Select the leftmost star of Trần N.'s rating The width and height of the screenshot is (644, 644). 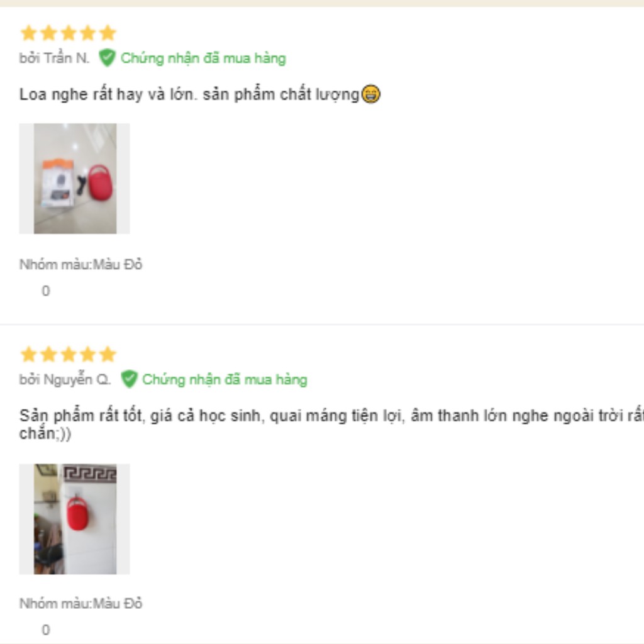(29, 33)
